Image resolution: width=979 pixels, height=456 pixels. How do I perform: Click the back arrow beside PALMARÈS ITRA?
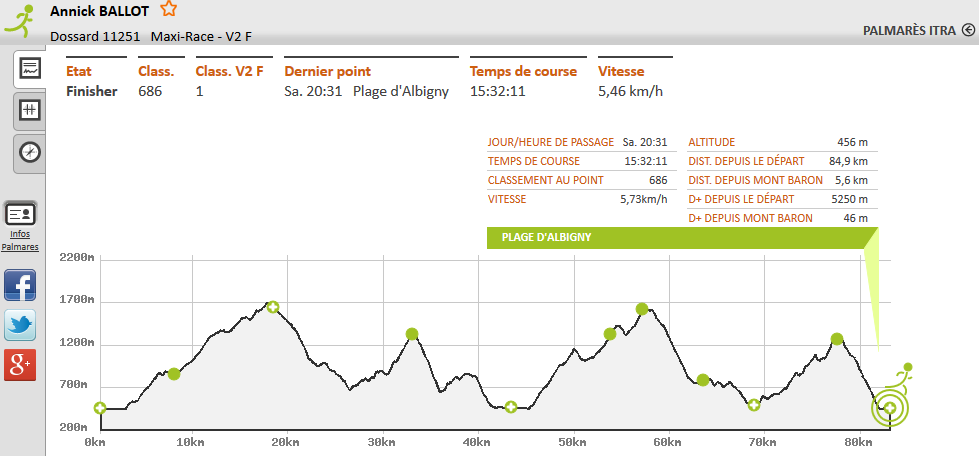tap(968, 30)
